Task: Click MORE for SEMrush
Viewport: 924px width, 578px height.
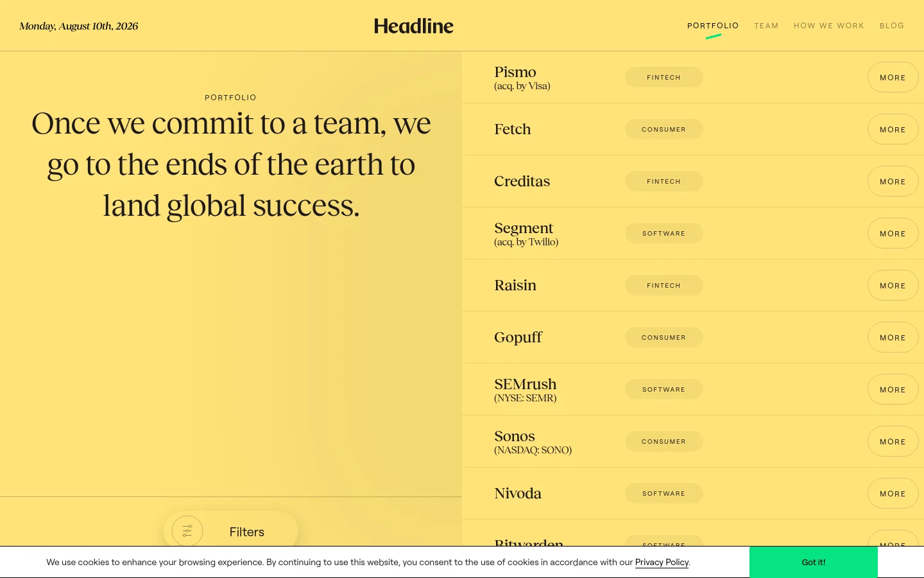Action: [893, 389]
